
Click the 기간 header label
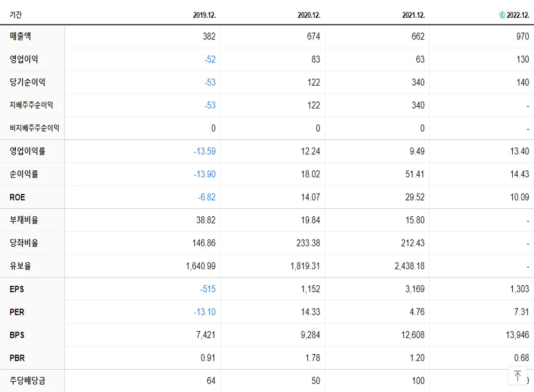(16, 15)
